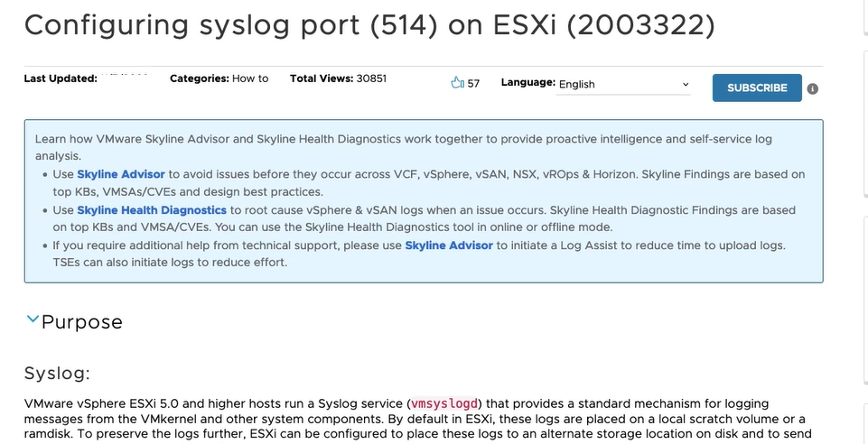Open Skyline Advisor link about Log Assist
Viewport: 868px width, 444px height.
pyautogui.click(x=449, y=245)
